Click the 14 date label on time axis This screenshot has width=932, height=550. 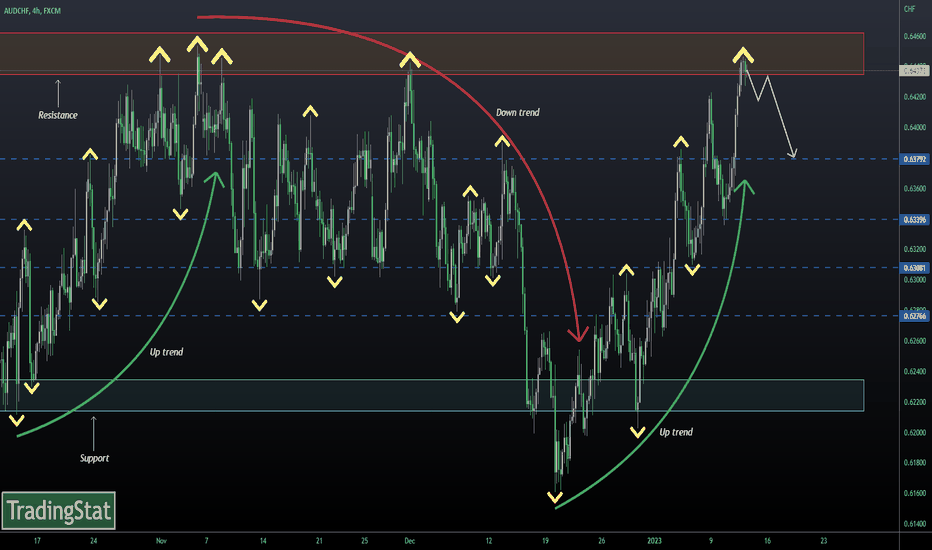[263, 541]
